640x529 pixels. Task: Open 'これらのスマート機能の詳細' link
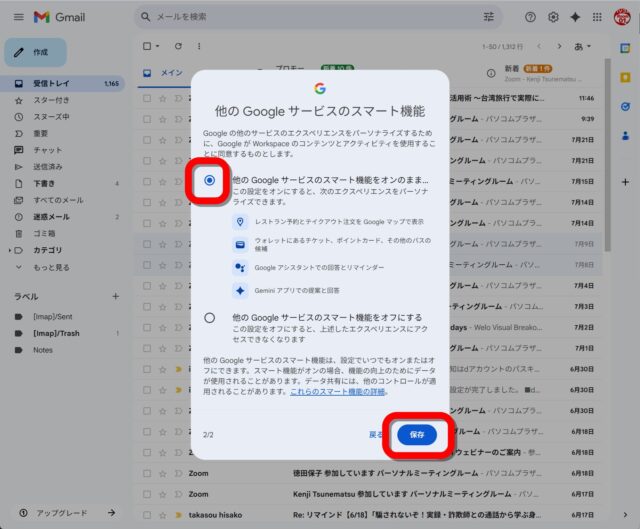point(338,392)
